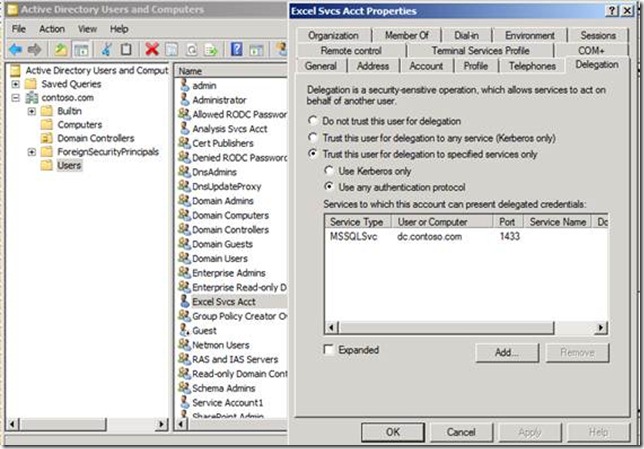Click the Back arrow toolbar icon
Screen dimensions: 644x449
pos(15,48)
